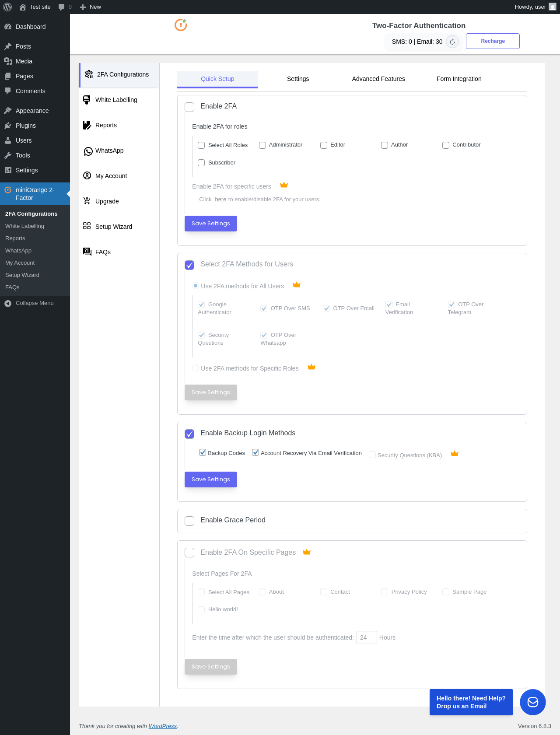Click the Appearance brush icon
560x735 pixels.
tap(8, 111)
